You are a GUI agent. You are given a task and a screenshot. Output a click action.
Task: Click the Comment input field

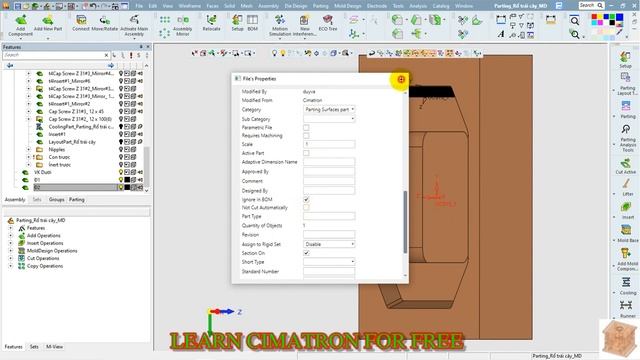[329, 181]
